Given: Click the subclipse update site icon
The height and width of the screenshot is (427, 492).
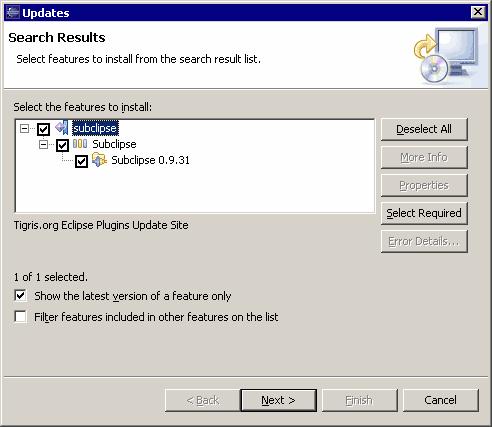Looking at the screenshot, I should tap(62, 128).
